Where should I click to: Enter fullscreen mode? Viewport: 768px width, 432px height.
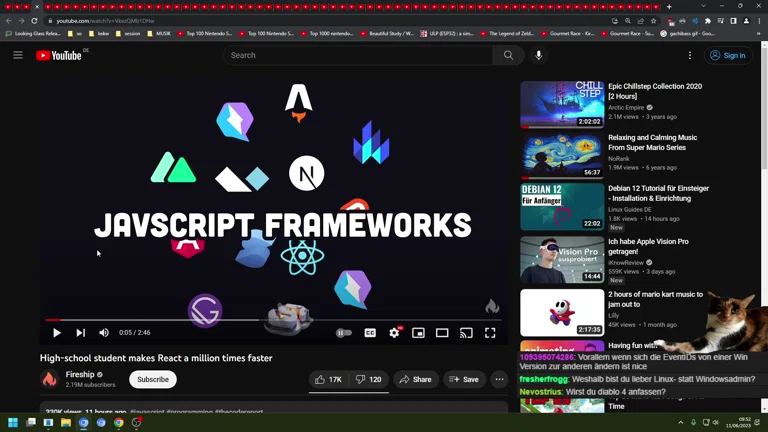tap(490, 333)
